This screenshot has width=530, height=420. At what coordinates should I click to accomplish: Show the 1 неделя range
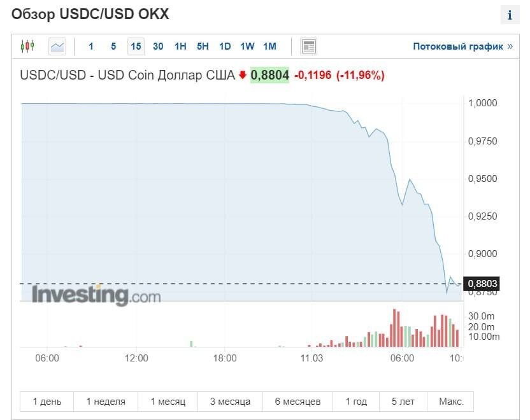[106, 402]
